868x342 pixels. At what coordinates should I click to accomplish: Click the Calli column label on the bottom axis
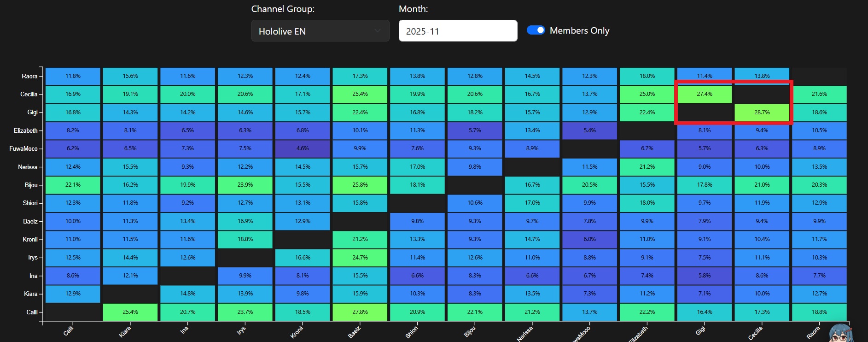(x=68, y=330)
